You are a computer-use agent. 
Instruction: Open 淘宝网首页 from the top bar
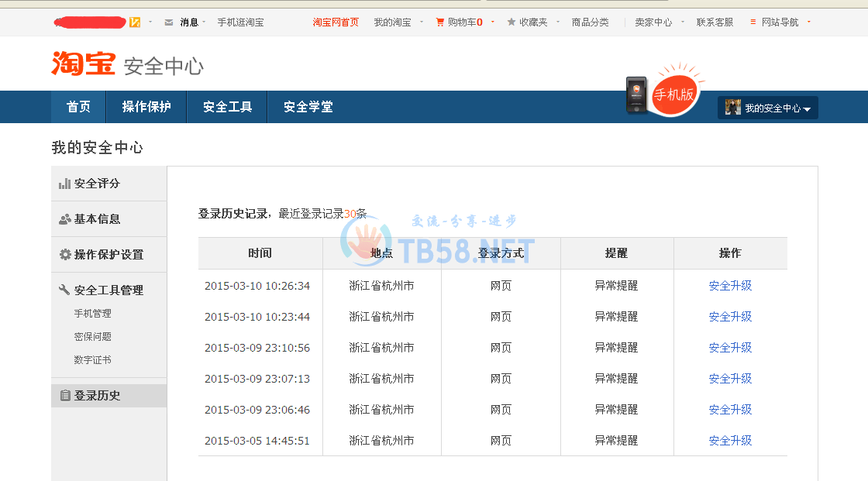point(335,22)
